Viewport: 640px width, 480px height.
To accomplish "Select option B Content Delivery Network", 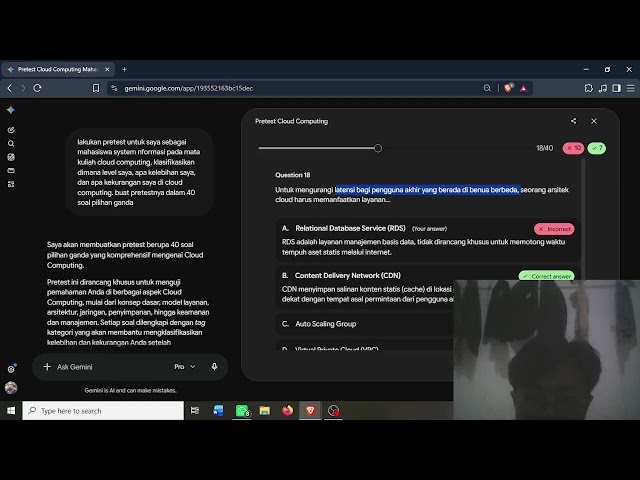I will point(365,287).
